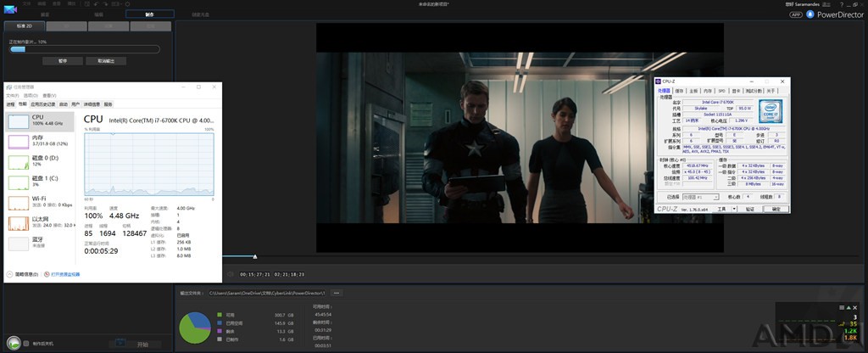This screenshot has height=353, width=868.
Task: Click the 开始 button at bottom
Action: (x=136, y=345)
